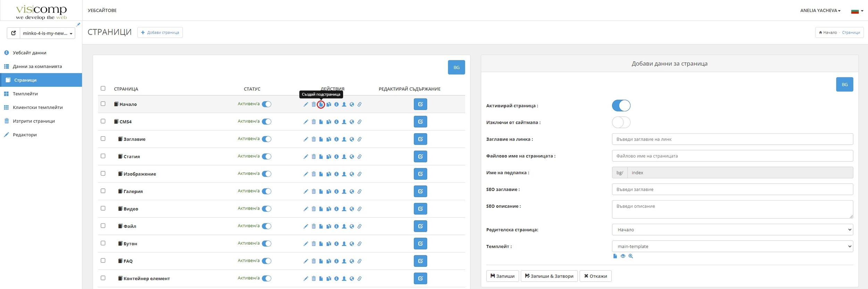Check the checkbox for FAQ page

103,261
